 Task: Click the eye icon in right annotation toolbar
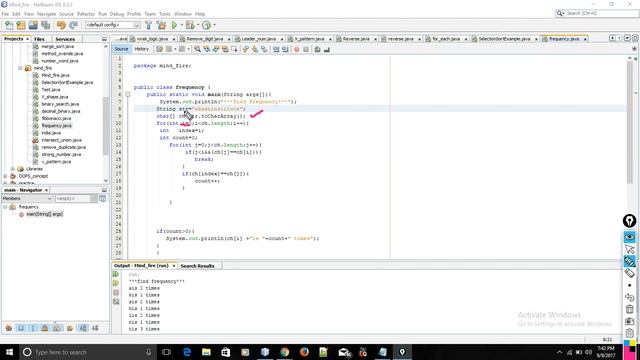629,237
